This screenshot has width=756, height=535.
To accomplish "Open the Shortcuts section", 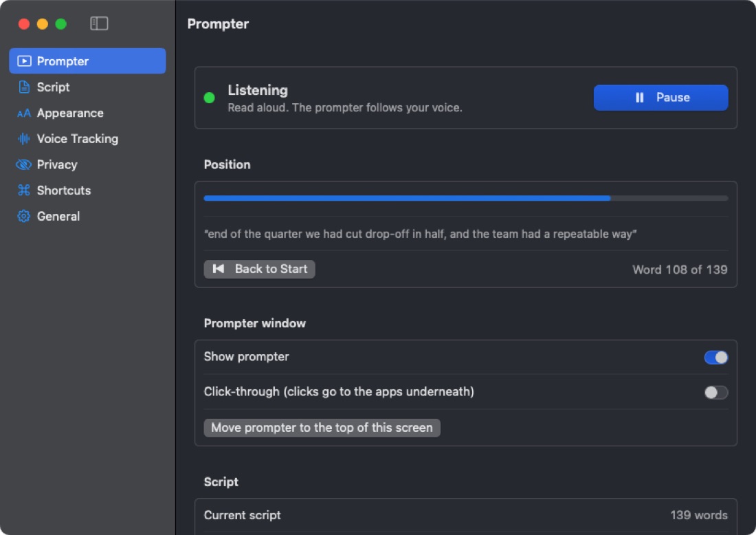I will point(87,190).
